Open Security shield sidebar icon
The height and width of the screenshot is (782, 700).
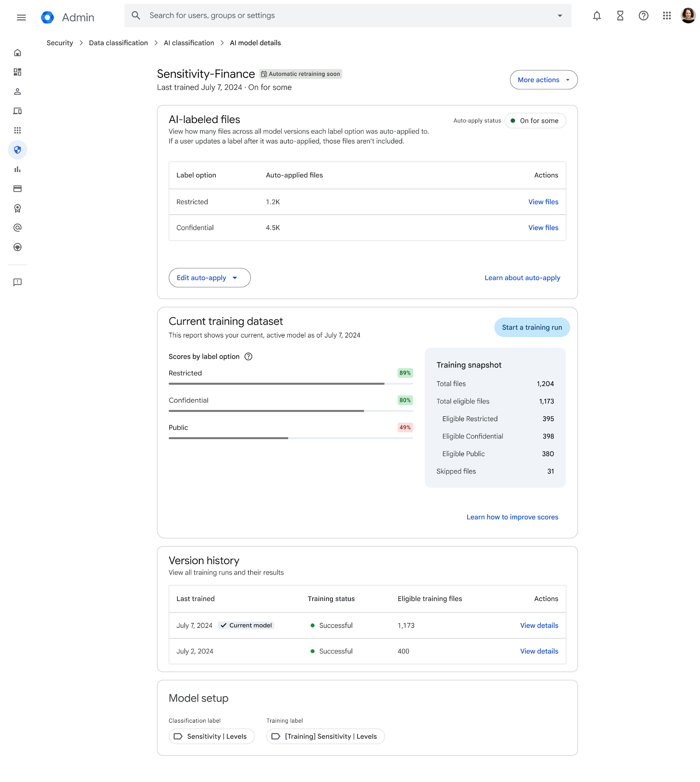tap(17, 150)
